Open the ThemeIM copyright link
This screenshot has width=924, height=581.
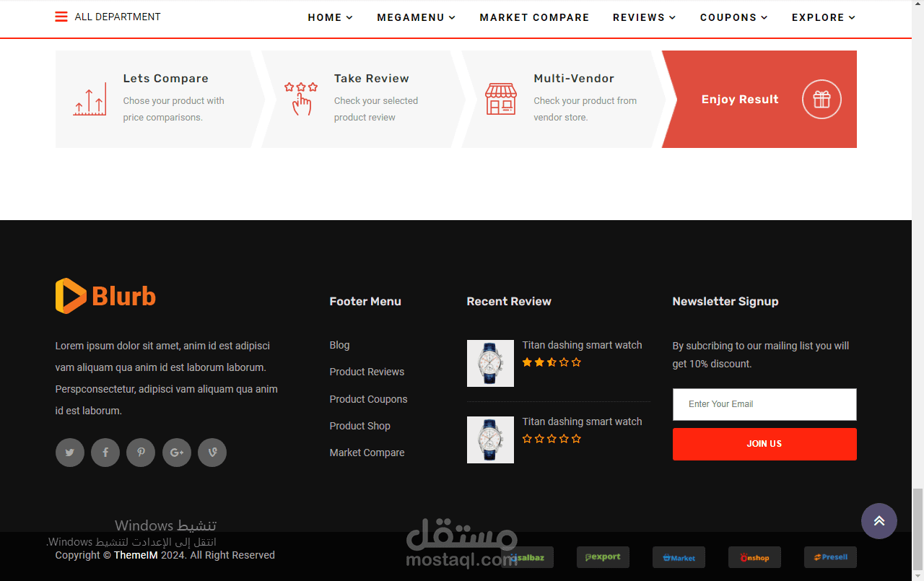click(x=136, y=555)
